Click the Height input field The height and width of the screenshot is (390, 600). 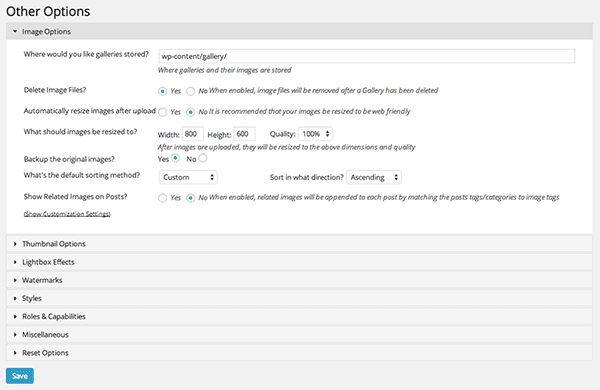244,134
